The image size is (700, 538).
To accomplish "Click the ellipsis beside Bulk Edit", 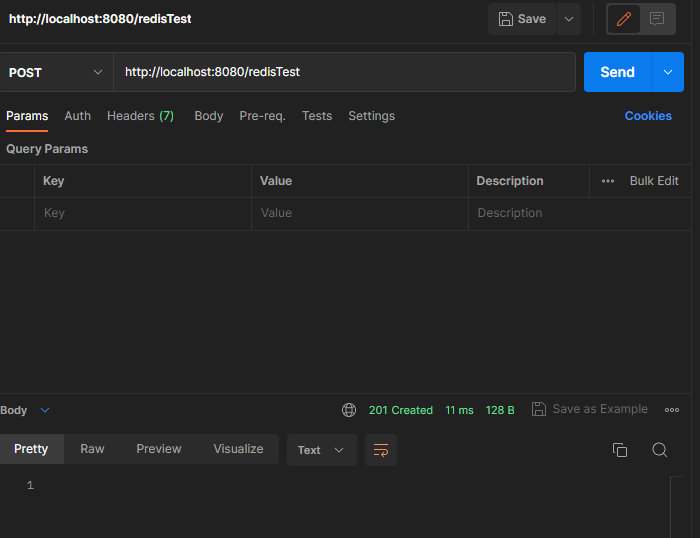I will [608, 181].
